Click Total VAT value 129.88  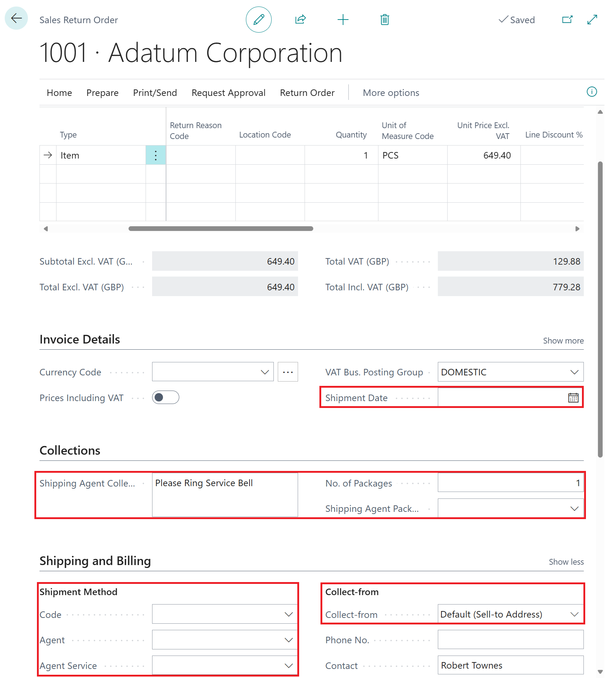point(511,261)
